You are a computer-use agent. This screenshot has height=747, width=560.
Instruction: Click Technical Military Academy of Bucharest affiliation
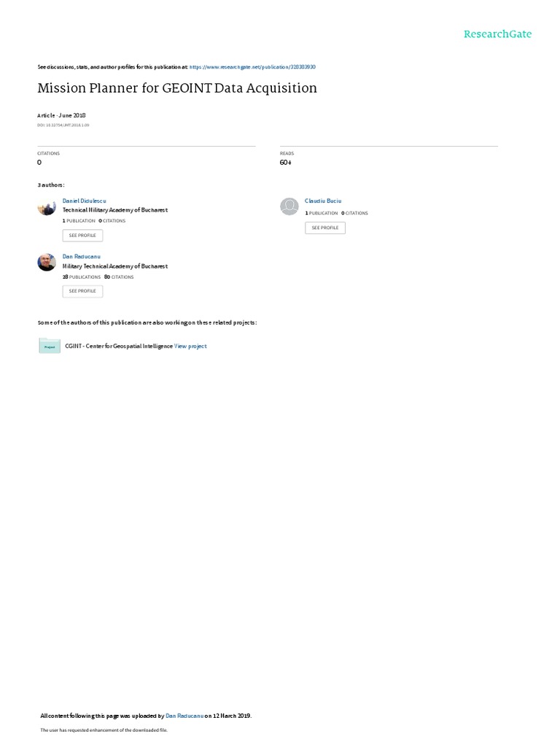(x=115, y=210)
